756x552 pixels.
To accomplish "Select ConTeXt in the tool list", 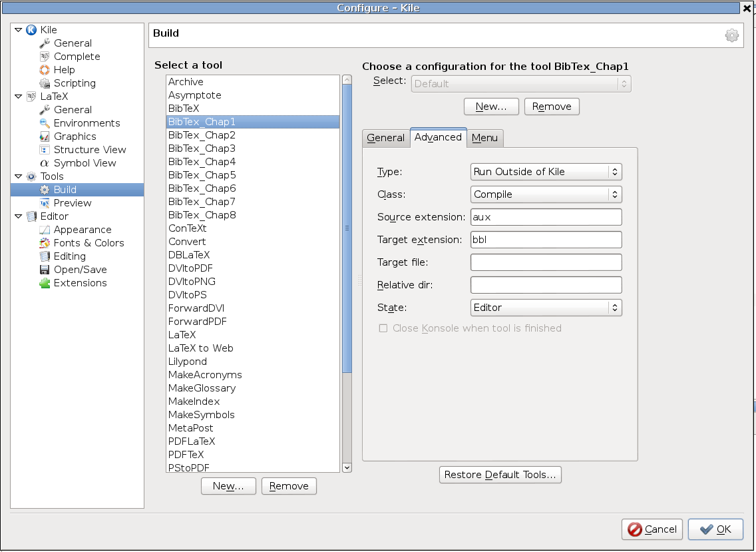I will [253, 228].
